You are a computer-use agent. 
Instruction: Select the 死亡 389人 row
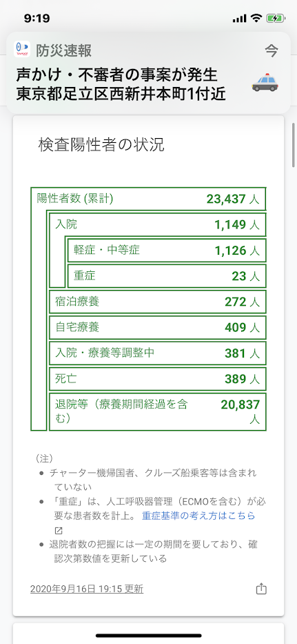(x=158, y=379)
